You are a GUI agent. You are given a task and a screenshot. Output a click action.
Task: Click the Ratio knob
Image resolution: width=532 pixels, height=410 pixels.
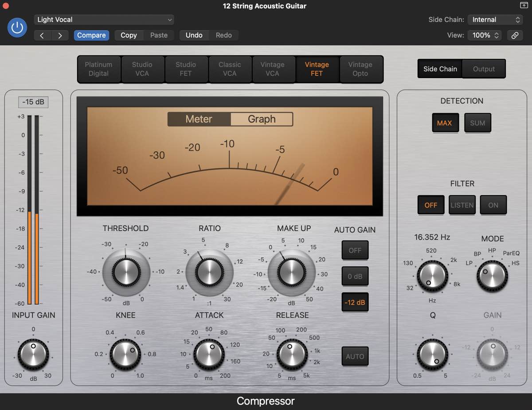[209, 272]
